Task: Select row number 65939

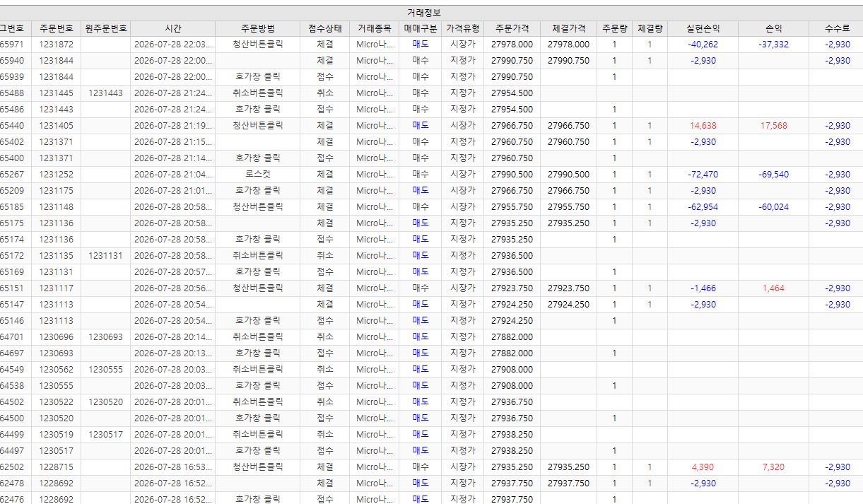Action: (11, 77)
